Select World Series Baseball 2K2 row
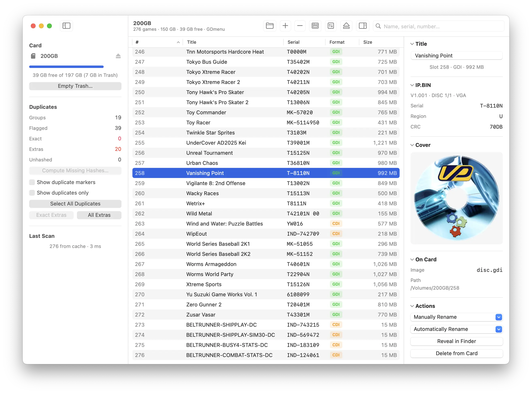Image resolution: width=532 pixels, height=394 pixels. tap(266, 254)
